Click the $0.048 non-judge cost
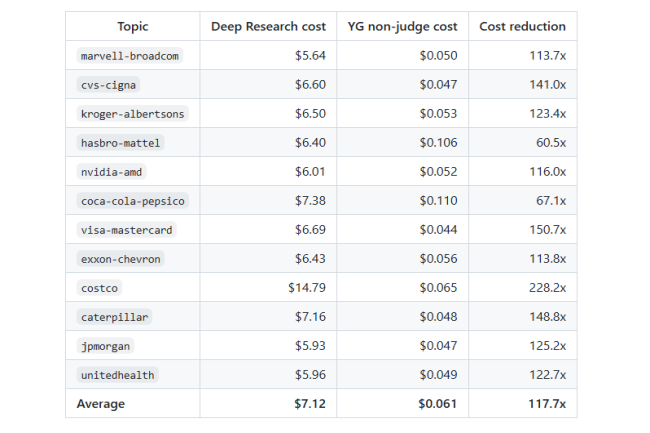The width and height of the screenshot is (650, 433). (x=438, y=317)
